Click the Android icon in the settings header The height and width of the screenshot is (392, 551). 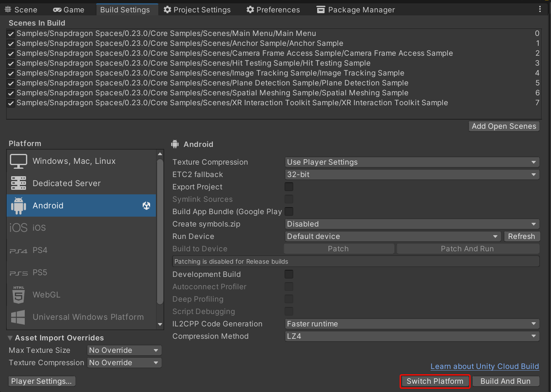pyautogui.click(x=175, y=144)
